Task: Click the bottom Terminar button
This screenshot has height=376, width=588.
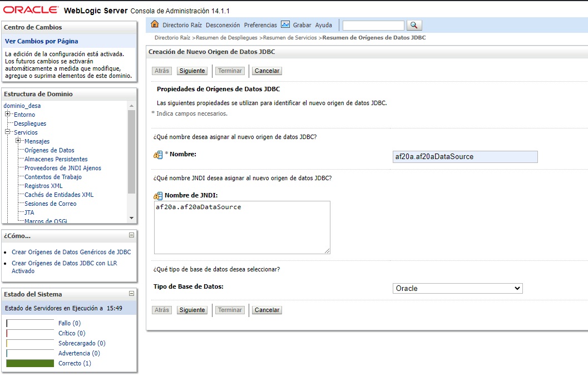Action: tap(230, 310)
